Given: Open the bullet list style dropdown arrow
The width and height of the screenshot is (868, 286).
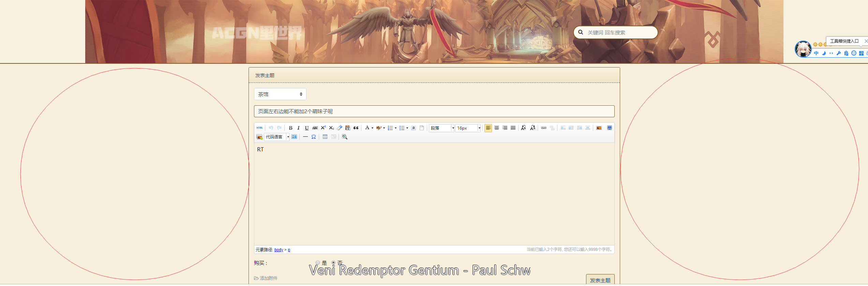Looking at the screenshot, I should [407, 128].
